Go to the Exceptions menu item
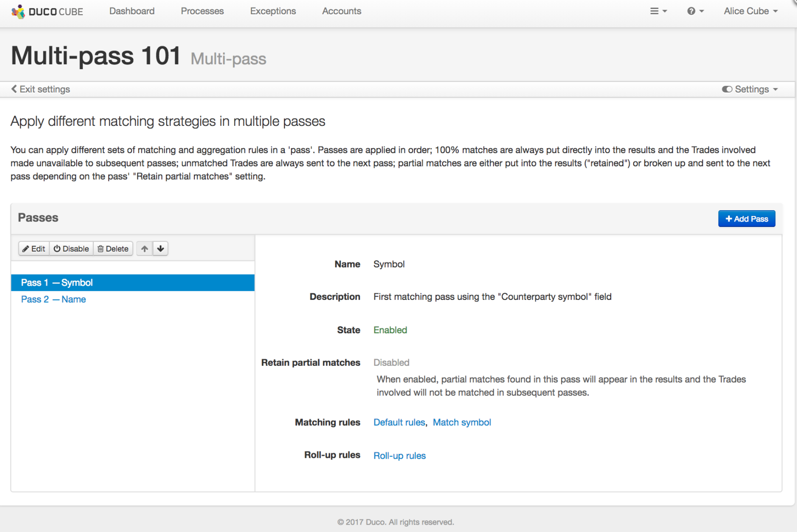The image size is (797, 532). pos(273,11)
